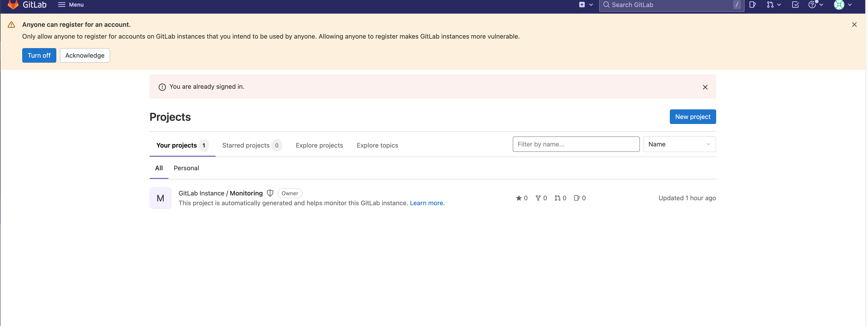
Task: Open the Menu in the top bar
Action: click(71, 5)
